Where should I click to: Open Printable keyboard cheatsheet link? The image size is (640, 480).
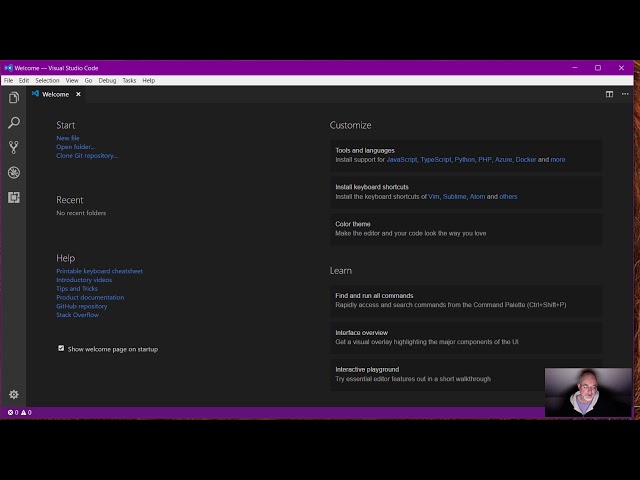(100, 271)
